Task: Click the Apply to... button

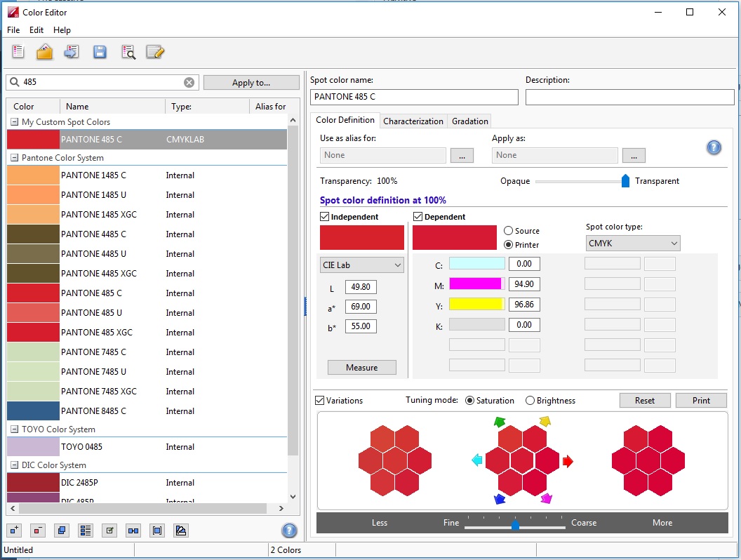Action: (x=251, y=83)
